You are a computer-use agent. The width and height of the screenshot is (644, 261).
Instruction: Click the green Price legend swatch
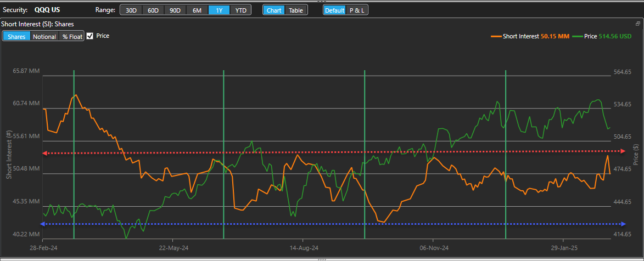(578, 37)
